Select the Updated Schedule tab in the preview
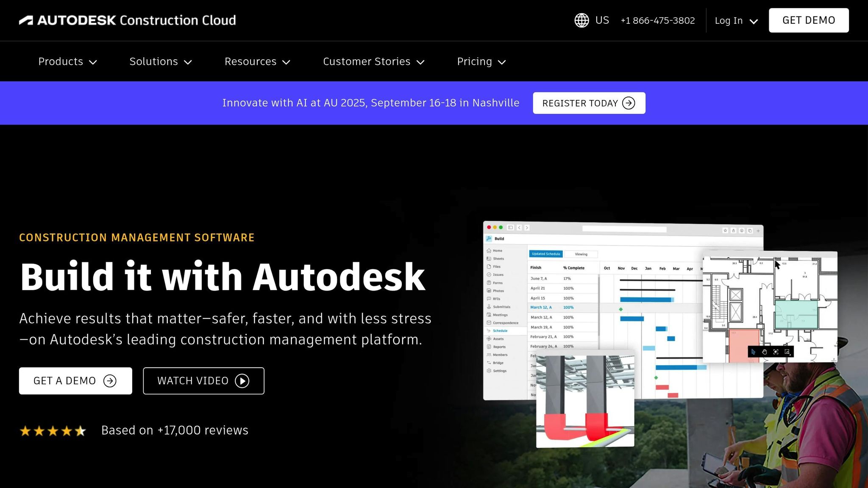Viewport: 868px width, 488px height. pos(546,254)
